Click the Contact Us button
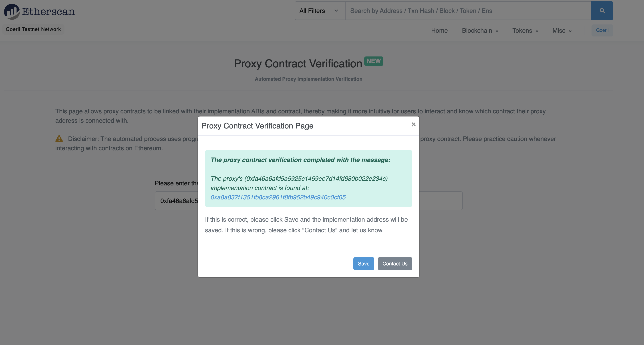The image size is (644, 345). 395,264
